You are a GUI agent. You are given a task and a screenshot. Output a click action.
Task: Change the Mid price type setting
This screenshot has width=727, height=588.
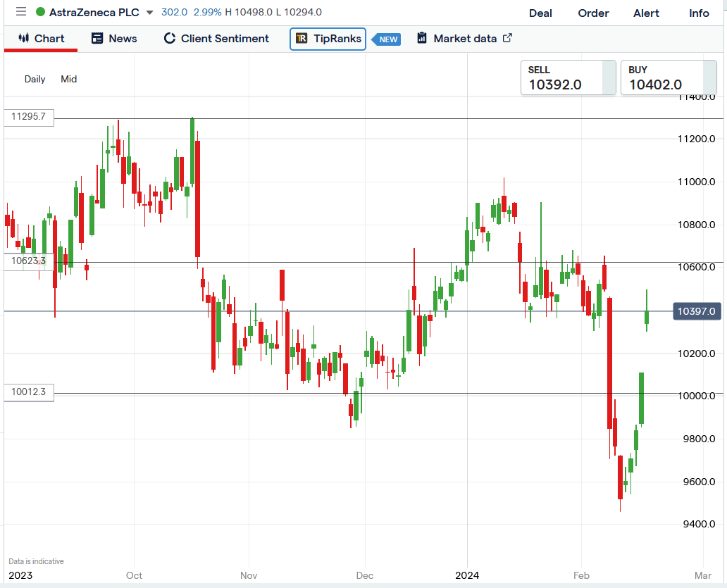click(x=68, y=80)
